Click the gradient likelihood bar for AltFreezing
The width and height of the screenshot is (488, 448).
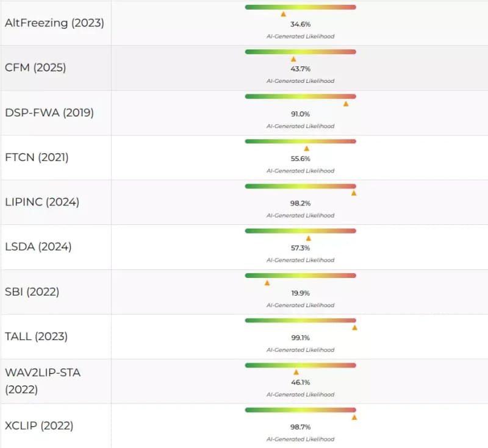(x=300, y=7)
